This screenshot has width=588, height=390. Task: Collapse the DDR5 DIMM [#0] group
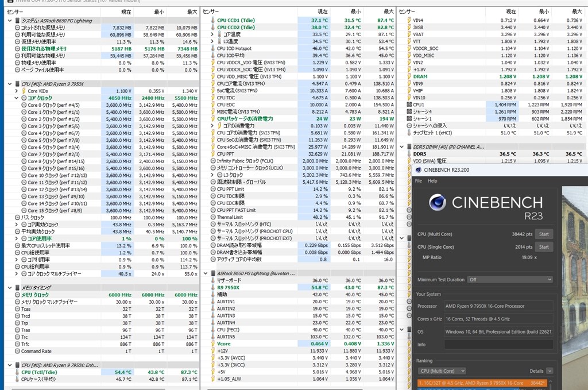point(401,147)
